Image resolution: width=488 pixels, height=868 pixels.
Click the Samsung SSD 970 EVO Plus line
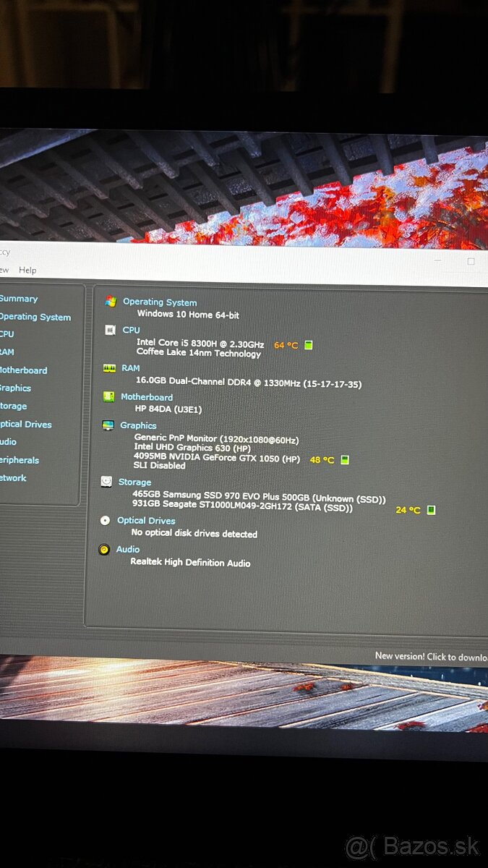pos(259,498)
